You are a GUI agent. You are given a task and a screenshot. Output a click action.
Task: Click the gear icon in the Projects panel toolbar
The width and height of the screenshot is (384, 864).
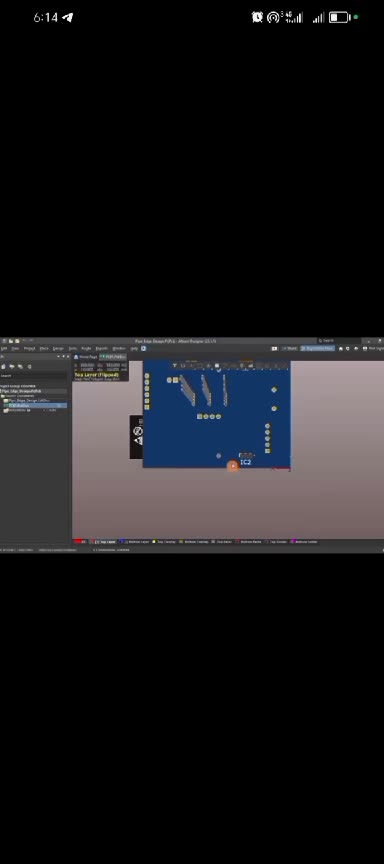click(29, 366)
